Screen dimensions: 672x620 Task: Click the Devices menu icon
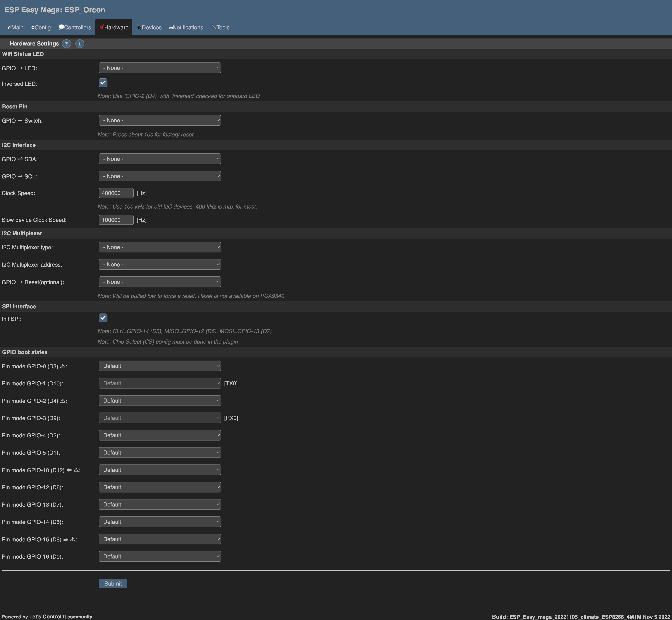(x=139, y=27)
